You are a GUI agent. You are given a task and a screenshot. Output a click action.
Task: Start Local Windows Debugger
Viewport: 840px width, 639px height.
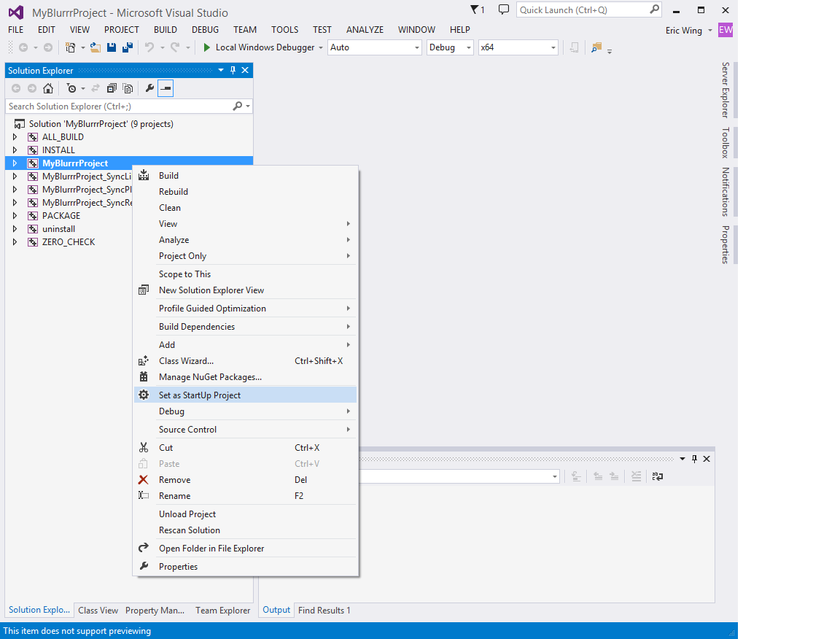[258, 47]
